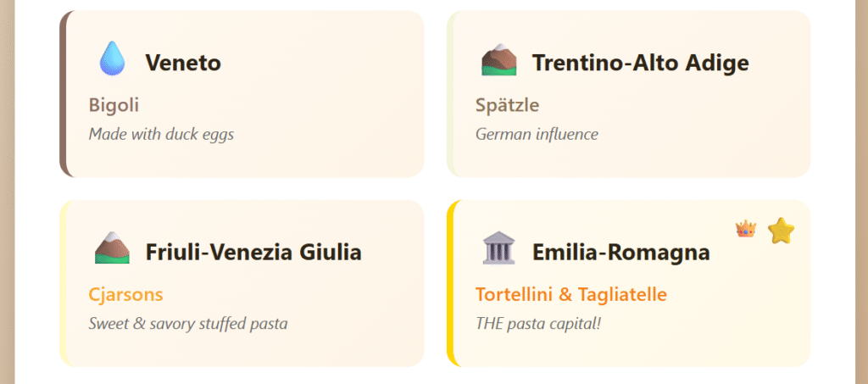Select the Trentino-Alto Adige heading
The height and width of the screenshot is (384, 868).
click(x=640, y=63)
